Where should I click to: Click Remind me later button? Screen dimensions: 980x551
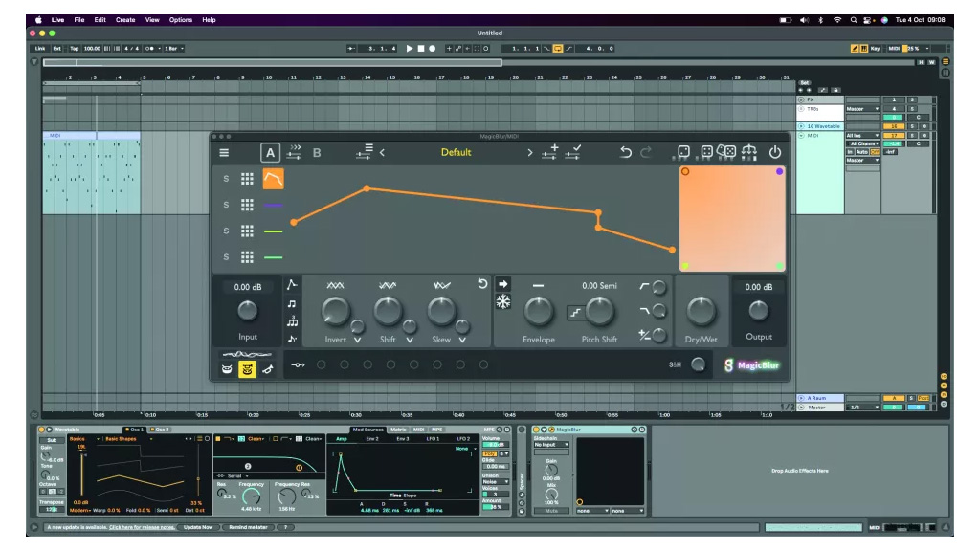(248, 527)
